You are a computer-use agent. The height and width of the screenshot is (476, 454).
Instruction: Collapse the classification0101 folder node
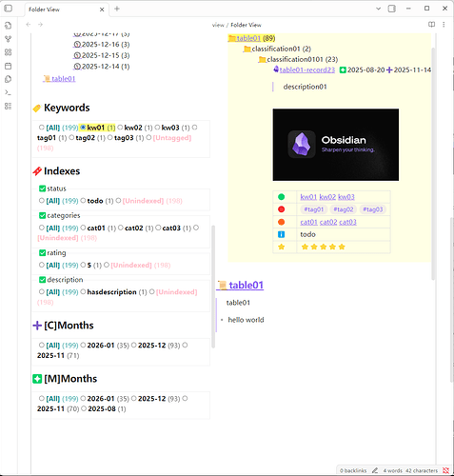[x=262, y=59]
